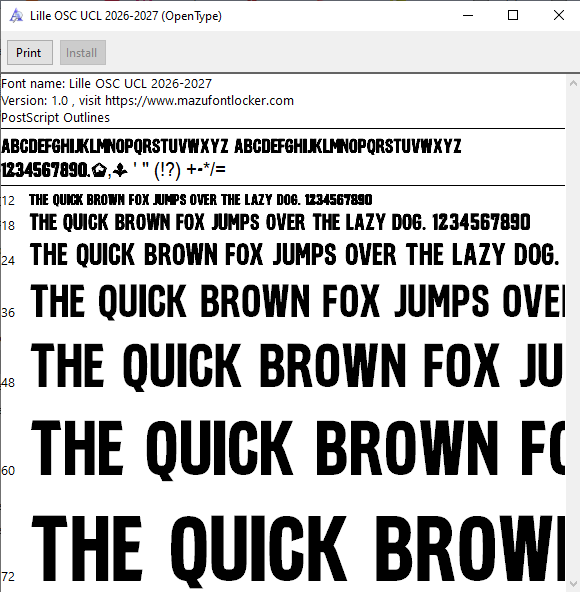Click the 48 point pangram sample line
This screenshot has width=580, height=592.
pos(297,366)
